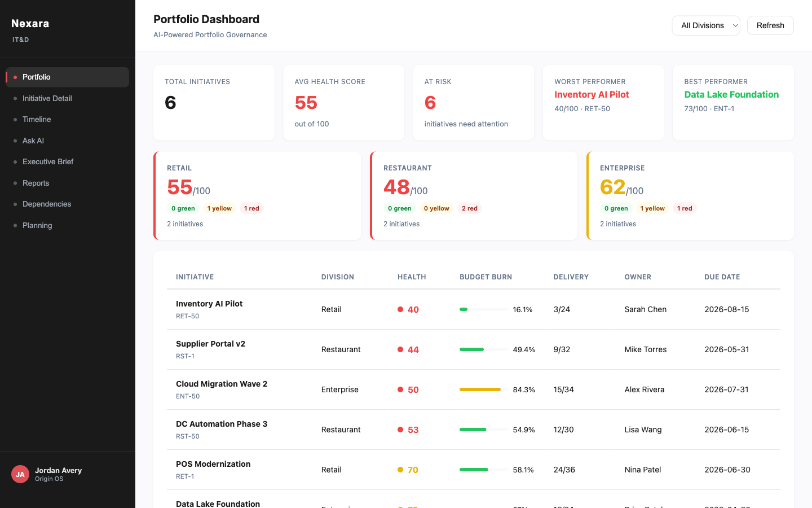Select the Enterprise division card
Viewport: 812px width, 508px height.
point(690,196)
